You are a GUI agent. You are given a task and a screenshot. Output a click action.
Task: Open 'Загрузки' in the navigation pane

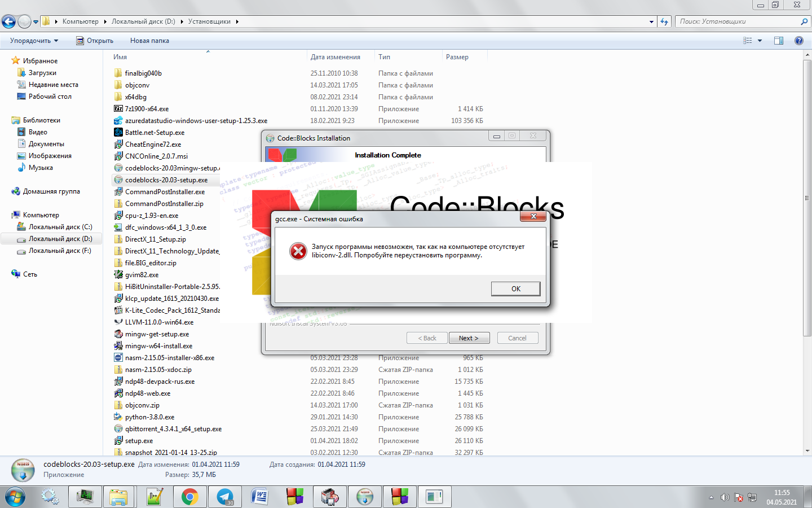42,73
